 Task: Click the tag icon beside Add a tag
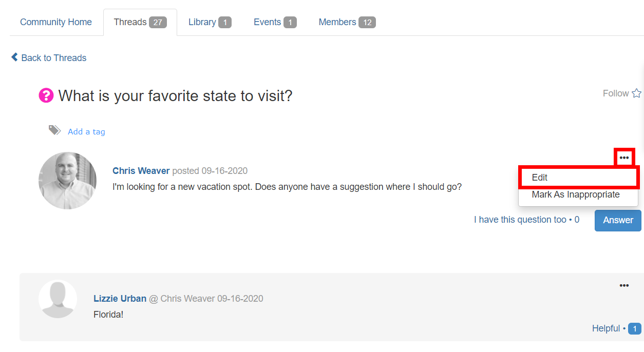click(55, 130)
